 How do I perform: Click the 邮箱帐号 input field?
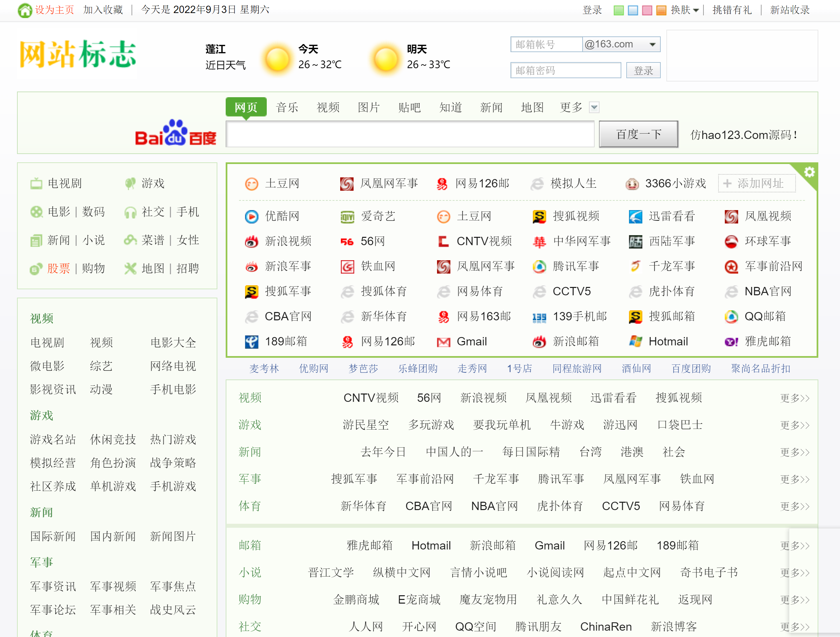547,44
